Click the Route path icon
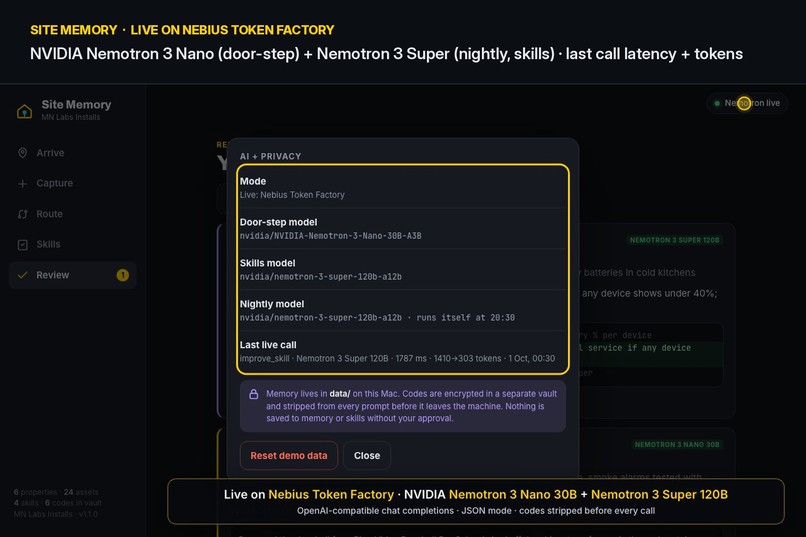Viewport: 806px width, 537px height. pyautogui.click(x=23, y=214)
